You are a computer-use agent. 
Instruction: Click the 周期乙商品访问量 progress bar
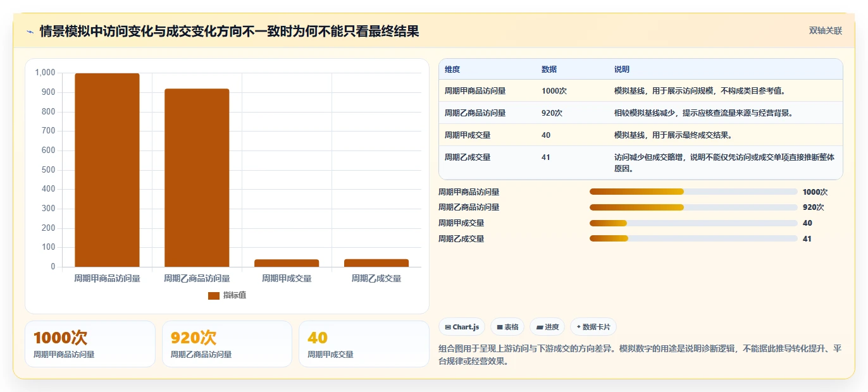click(x=693, y=207)
